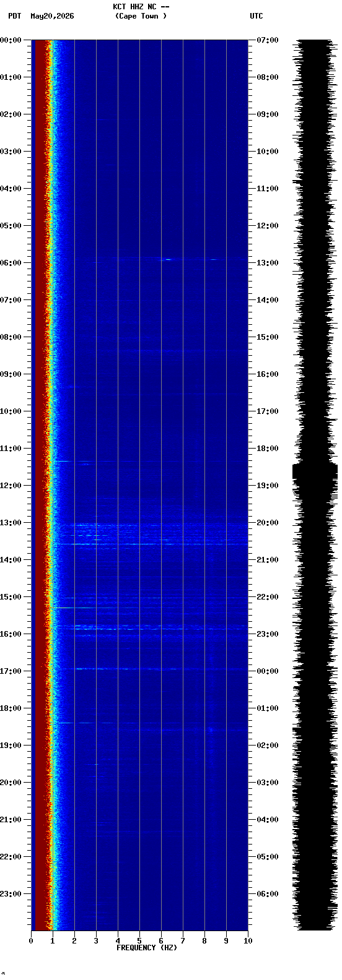Click frequency axis tick label 10
Screen dimensions: 342x980
coord(248,941)
